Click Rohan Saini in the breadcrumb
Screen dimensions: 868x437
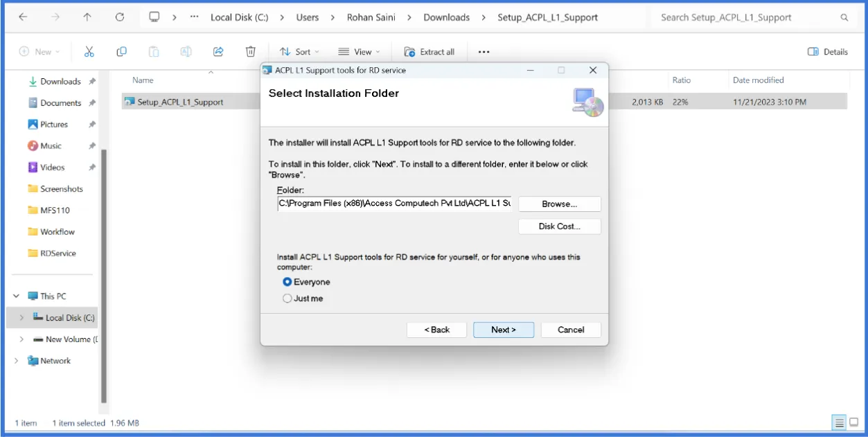click(x=371, y=17)
